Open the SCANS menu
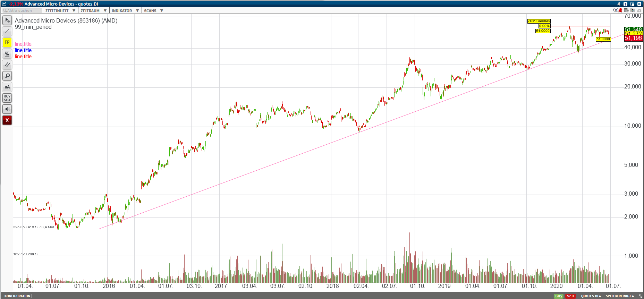 point(153,11)
